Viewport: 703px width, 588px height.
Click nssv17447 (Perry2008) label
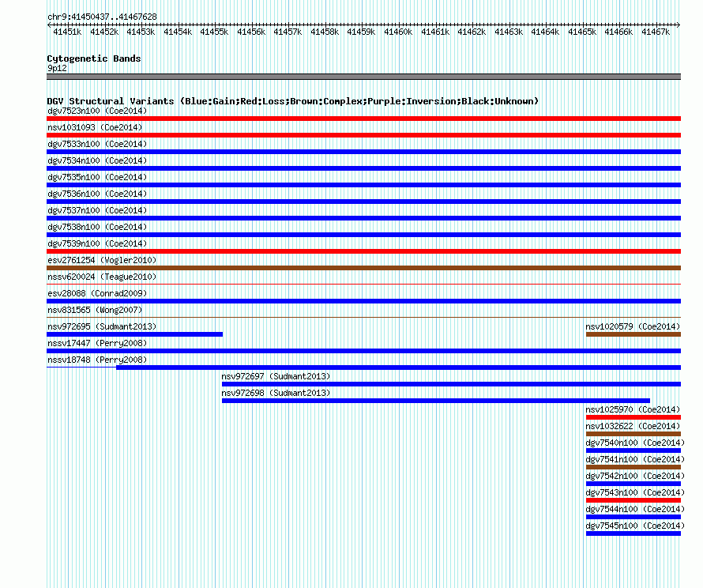(x=97, y=343)
